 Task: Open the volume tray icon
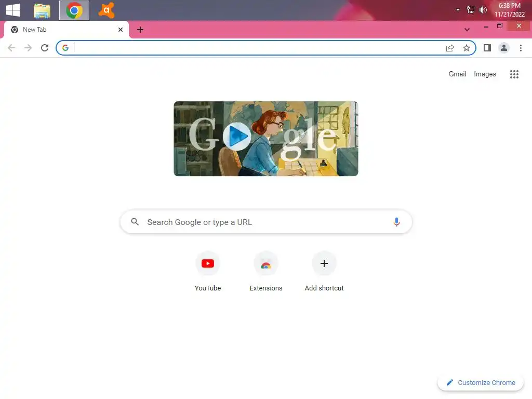coord(483,10)
